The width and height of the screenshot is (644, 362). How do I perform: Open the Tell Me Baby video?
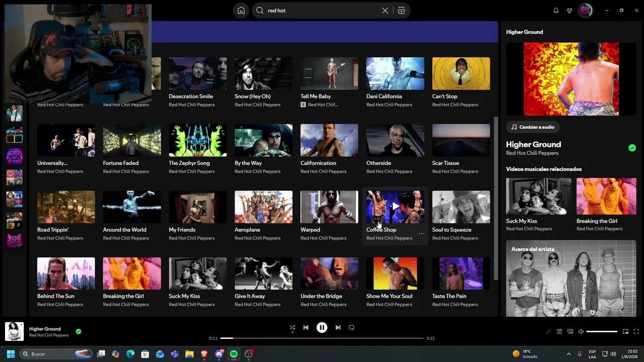pyautogui.click(x=330, y=73)
